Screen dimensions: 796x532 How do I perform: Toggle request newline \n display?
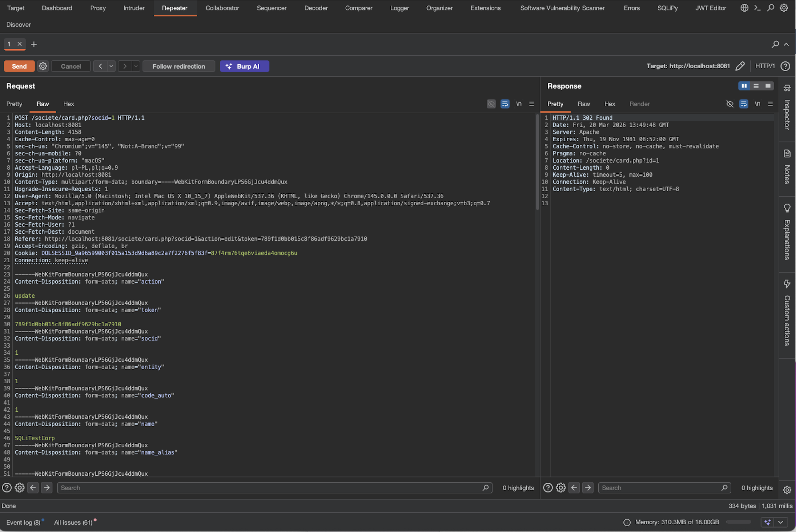coord(519,104)
